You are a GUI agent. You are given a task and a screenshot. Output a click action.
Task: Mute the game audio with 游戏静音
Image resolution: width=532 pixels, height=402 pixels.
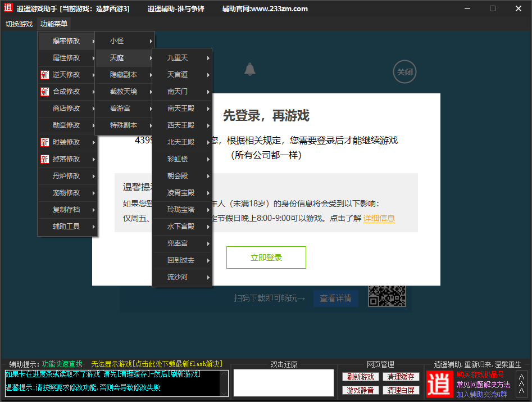coord(360,390)
